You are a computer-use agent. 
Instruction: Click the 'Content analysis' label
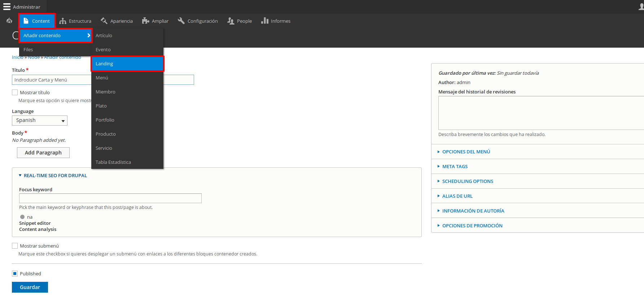point(38,229)
